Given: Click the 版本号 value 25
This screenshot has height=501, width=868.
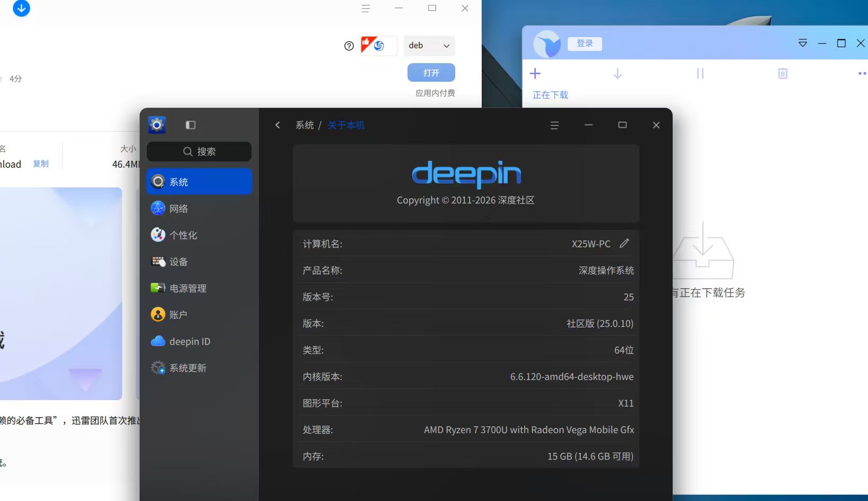Looking at the screenshot, I should [629, 297].
